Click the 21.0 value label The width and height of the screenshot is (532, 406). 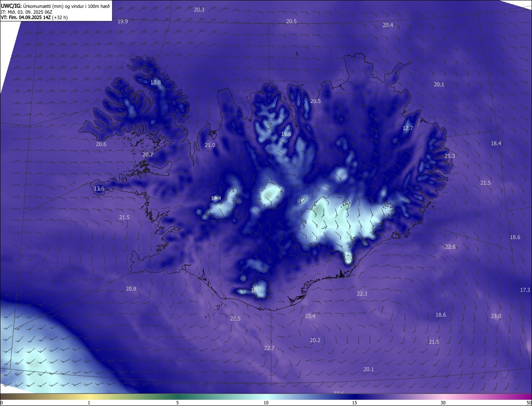click(x=210, y=145)
